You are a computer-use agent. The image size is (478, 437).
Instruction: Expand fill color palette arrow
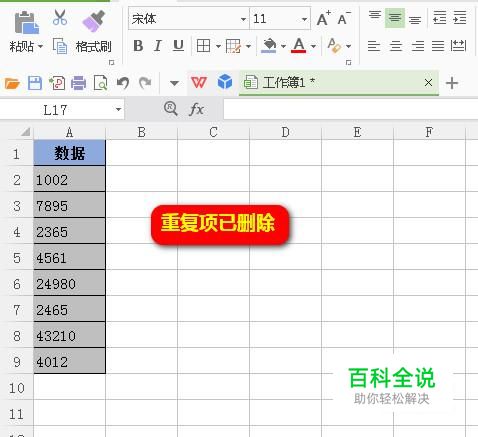tap(283, 46)
